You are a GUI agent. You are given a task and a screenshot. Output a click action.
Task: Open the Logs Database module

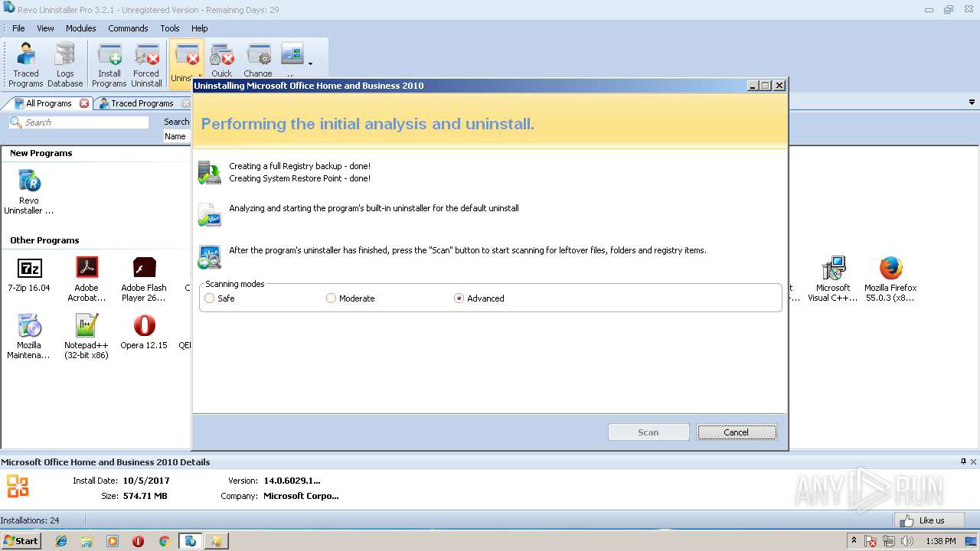(65, 65)
